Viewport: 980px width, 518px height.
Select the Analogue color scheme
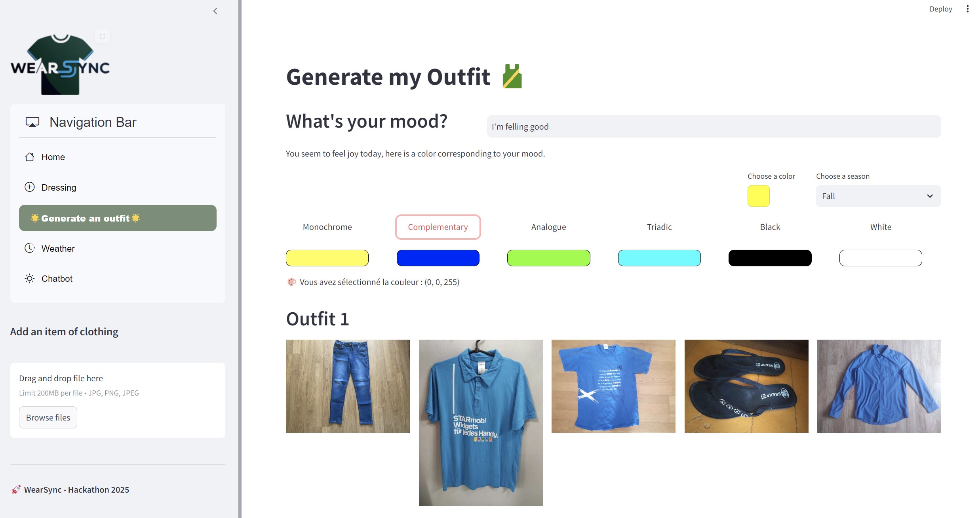point(548,227)
